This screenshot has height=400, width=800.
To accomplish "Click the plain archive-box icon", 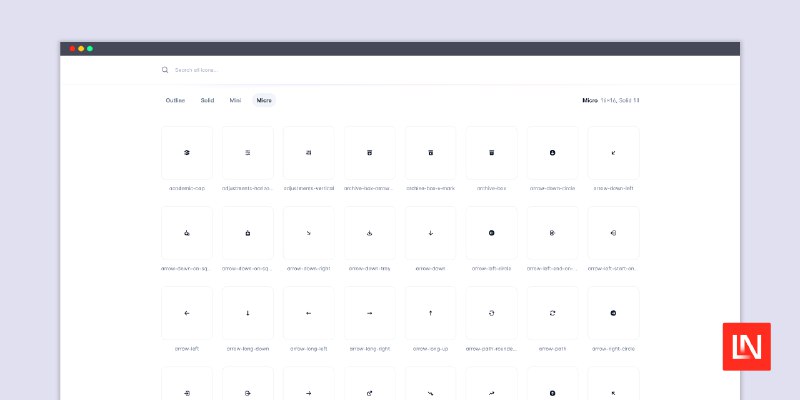I will tap(491, 153).
